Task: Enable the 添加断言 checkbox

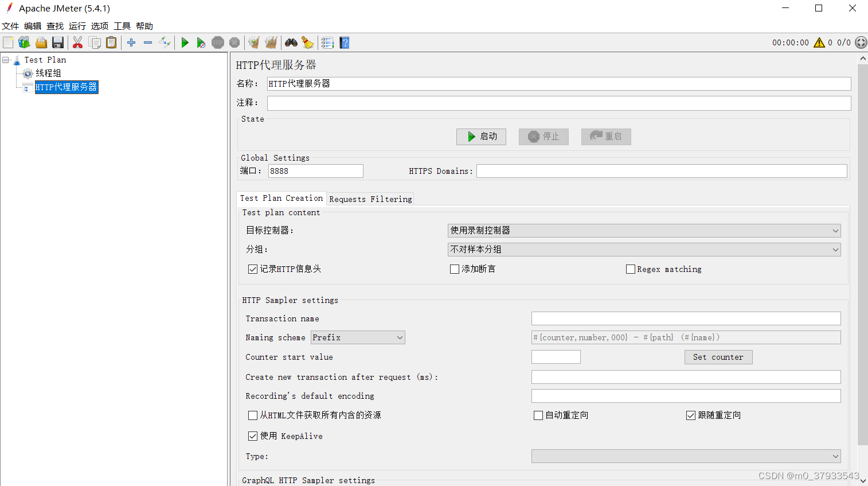Action: [455, 269]
